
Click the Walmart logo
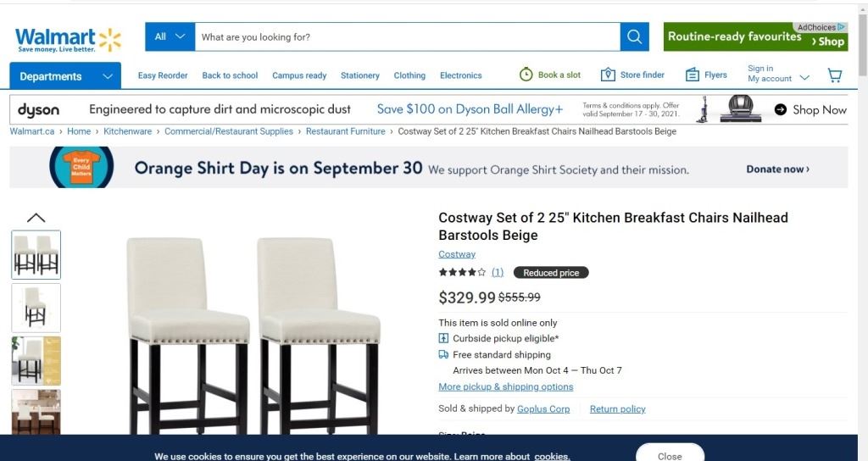pyautogui.click(x=68, y=39)
